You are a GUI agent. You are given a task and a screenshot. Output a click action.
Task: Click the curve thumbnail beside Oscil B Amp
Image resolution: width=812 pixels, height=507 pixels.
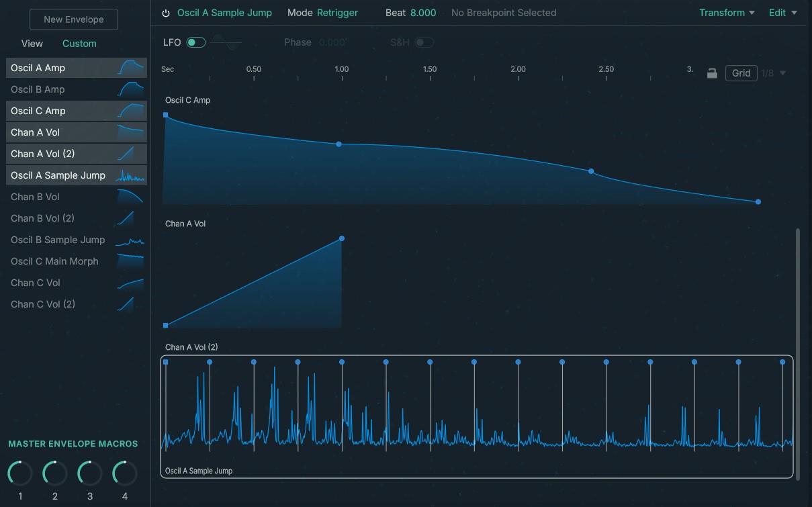[132, 89]
